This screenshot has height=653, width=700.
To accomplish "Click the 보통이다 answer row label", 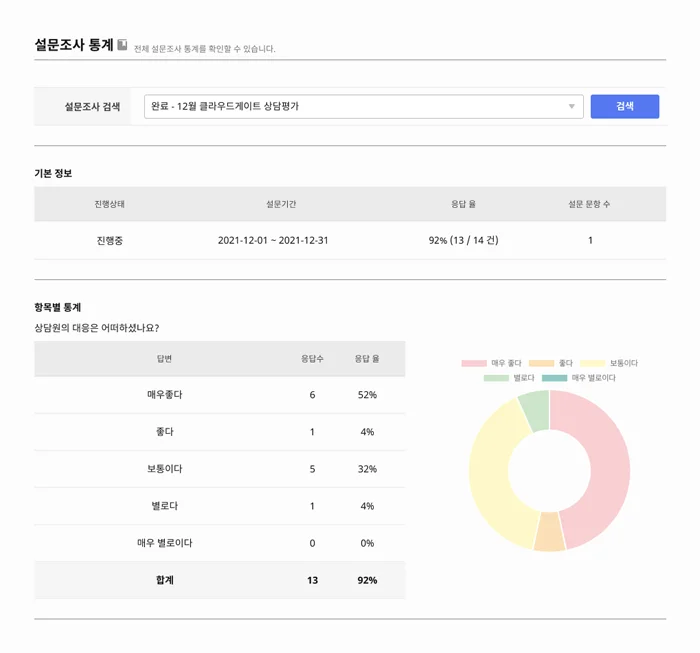I will (165, 469).
